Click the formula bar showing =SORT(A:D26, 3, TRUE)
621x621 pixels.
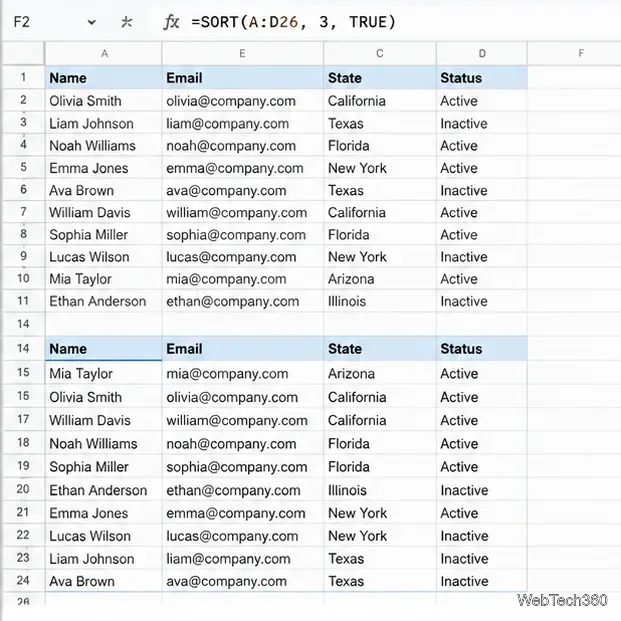click(293, 22)
